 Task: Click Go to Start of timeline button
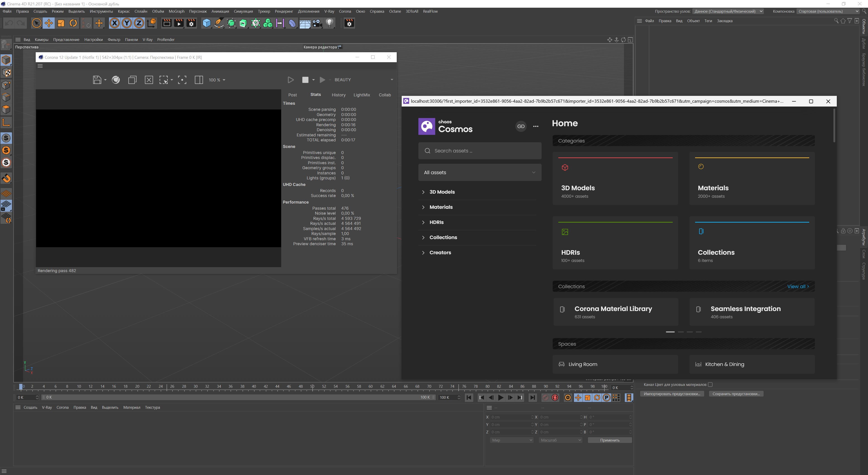click(x=469, y=398)
